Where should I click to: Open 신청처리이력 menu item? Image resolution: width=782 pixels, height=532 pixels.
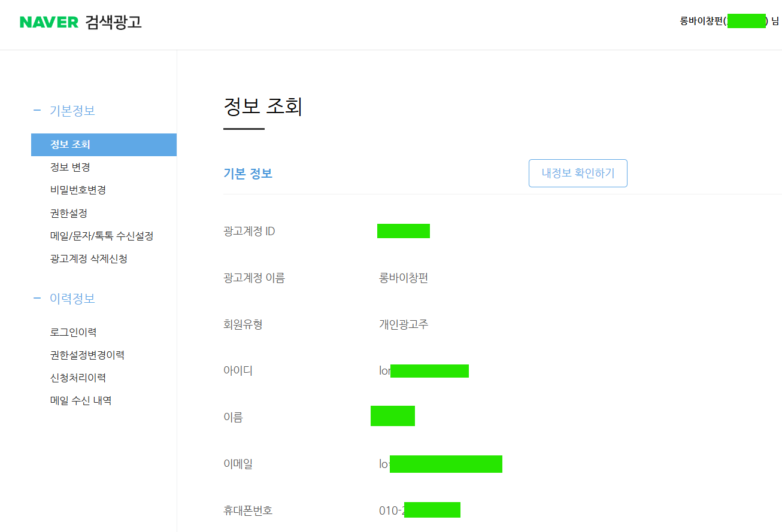click(78, 378)
